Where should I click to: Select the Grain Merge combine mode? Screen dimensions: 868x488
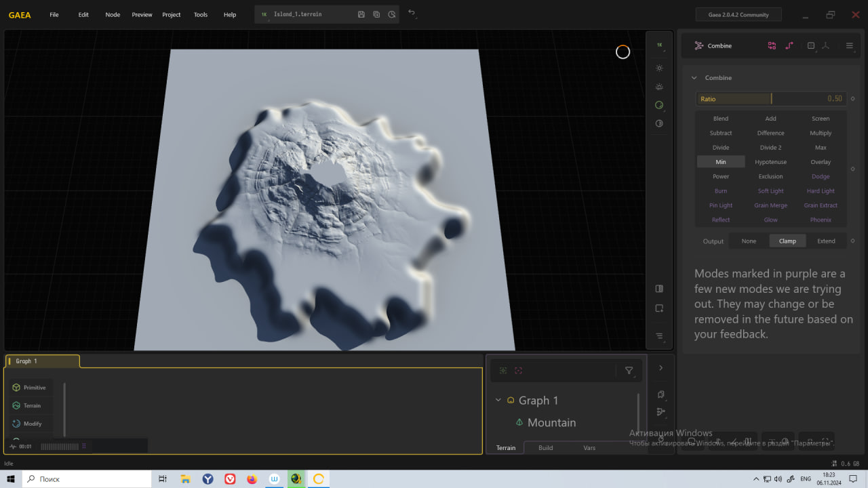click(771, 205)
